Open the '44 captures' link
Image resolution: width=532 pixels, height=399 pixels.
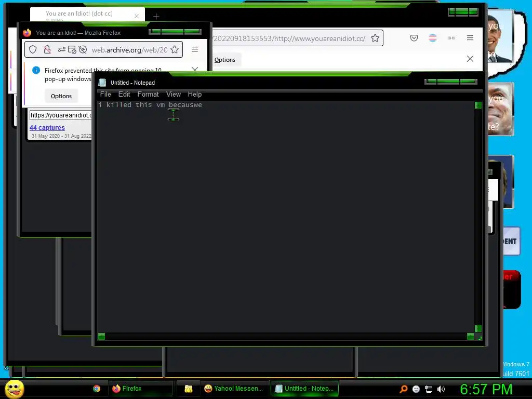click(47, 128)
